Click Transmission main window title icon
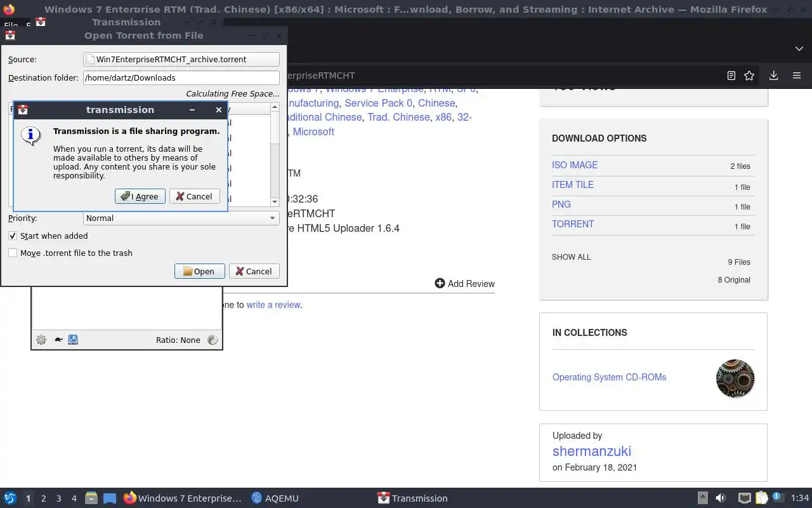 pyautogui.click(x=41, y=22)
